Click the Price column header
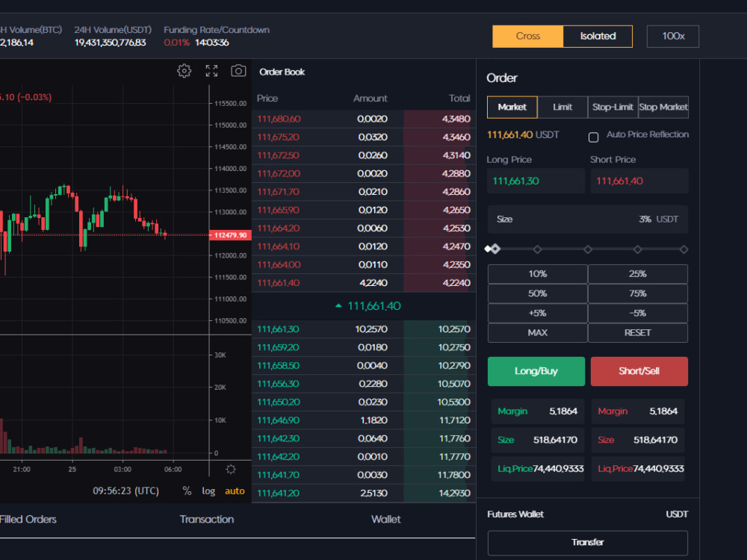Screen dimensions: 747x560 267,99
